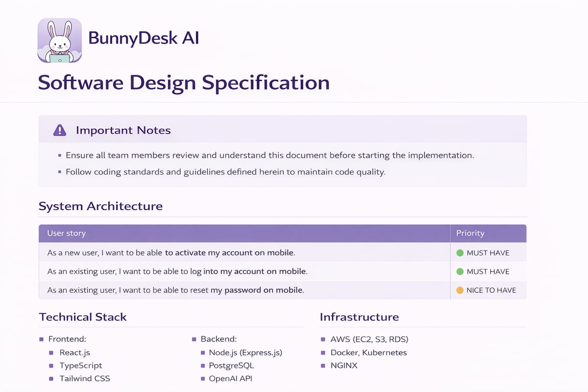588x392 pixels.
Task: Click the bullet square next to Frontend
Action: (x=41, y=339)
